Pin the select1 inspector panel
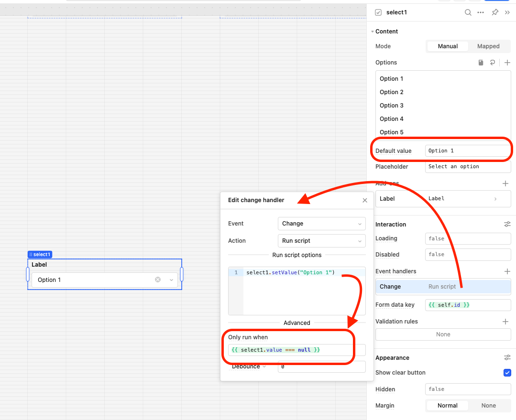 494,12
